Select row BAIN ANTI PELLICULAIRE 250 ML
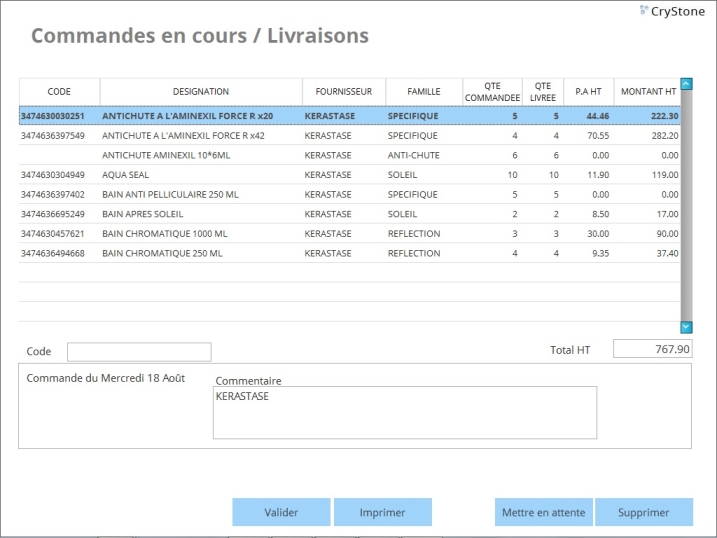717x538 pixels. tap(349, 194)
